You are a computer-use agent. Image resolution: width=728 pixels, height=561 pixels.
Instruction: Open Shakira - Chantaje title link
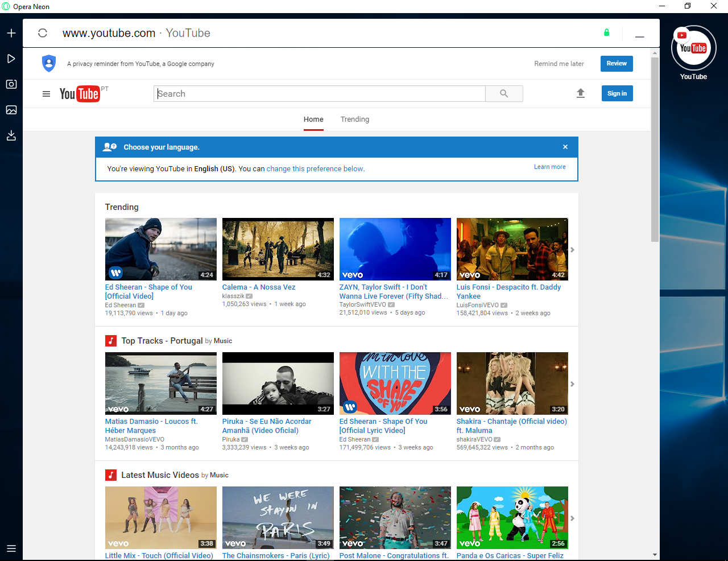pyautogui.click(x=511, y=426)
